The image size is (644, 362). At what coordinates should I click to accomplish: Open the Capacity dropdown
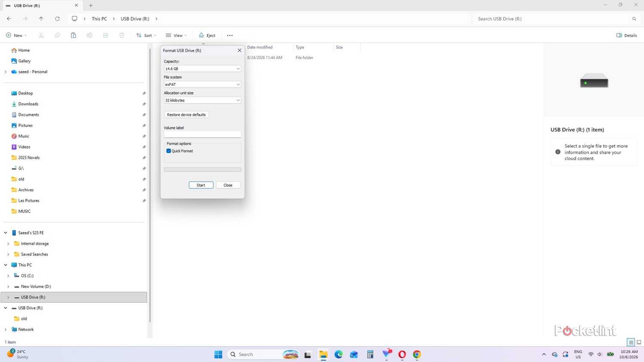coord(202,69)
